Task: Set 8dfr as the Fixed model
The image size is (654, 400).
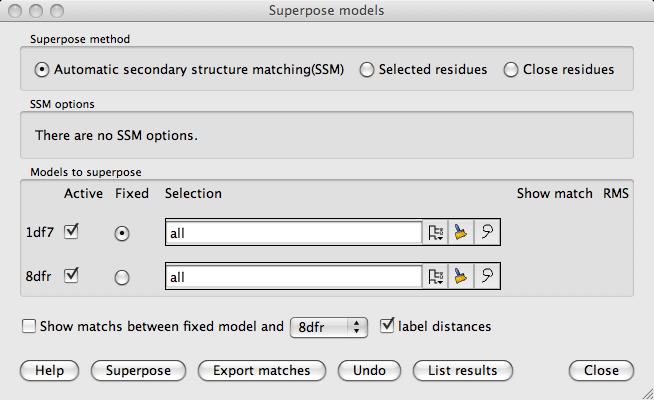Action: pyautogui.click(x=122, y=278)
